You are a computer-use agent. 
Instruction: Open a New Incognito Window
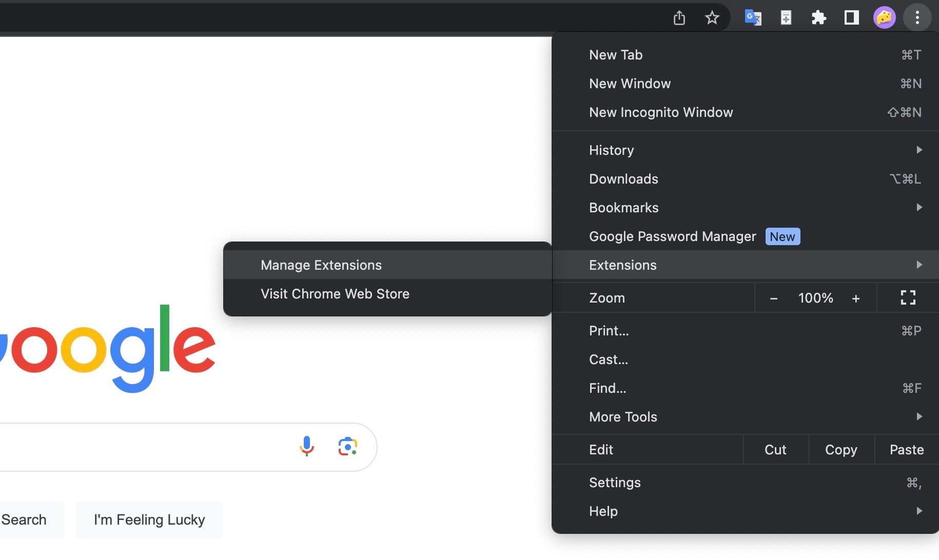pos(661,112)
